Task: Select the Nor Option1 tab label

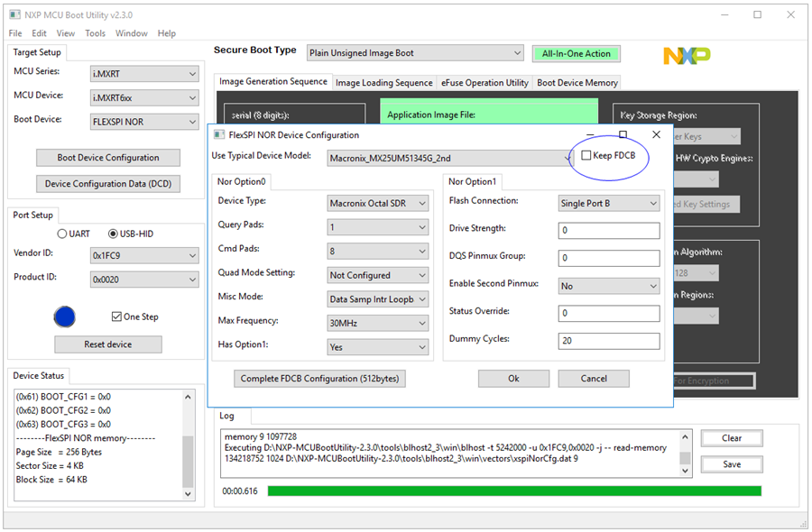Action: [472, 181]
